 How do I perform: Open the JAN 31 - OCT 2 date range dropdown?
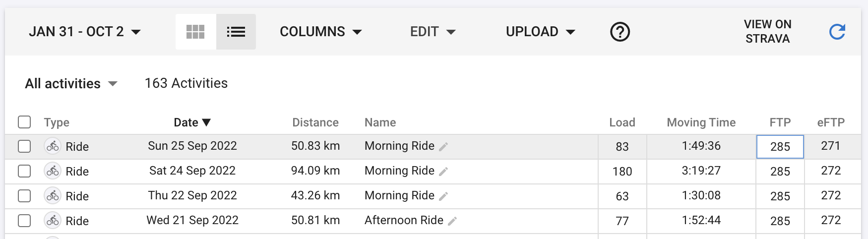tap(84, 32)
